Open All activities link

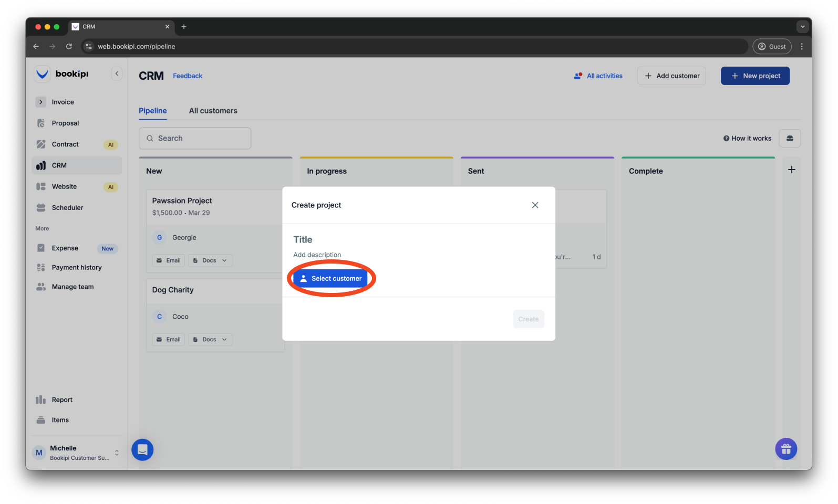[x=598, y=76]
